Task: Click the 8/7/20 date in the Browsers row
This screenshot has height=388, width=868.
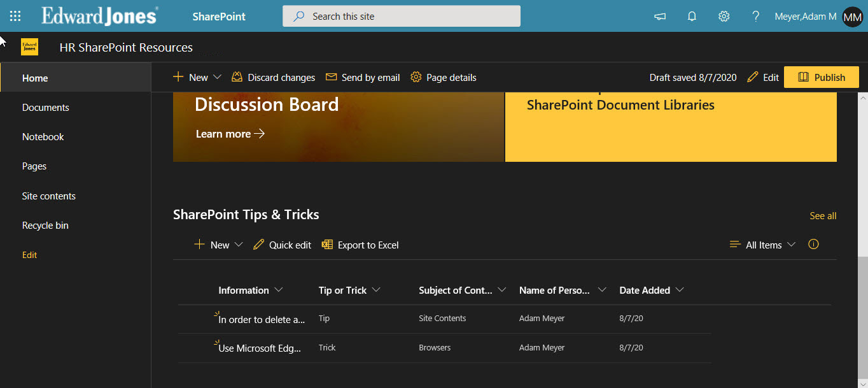Action: (x=631, y=348)
